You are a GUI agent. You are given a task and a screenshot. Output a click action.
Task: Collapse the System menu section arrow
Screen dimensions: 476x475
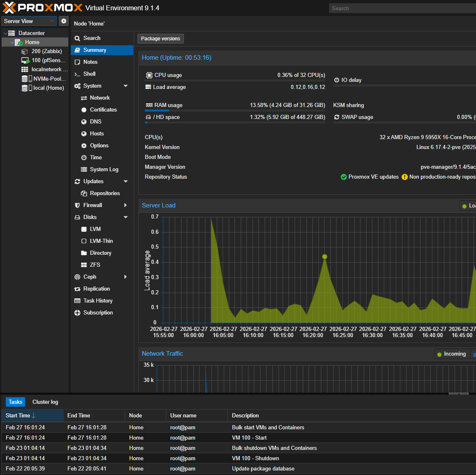click(x=125, y=86)
